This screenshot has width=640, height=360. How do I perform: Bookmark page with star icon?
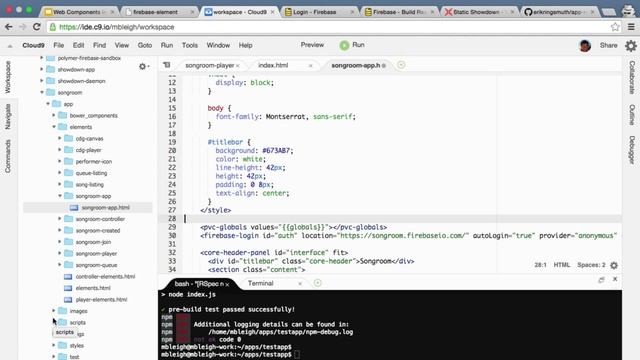tap(615, 27)
